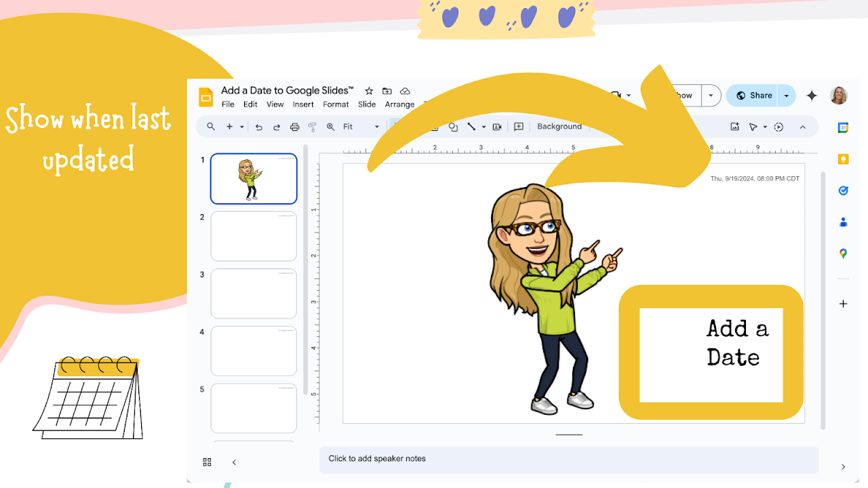Open the Insert menu
The width and height of the screenshot is (868, 488).
(303, 104)
